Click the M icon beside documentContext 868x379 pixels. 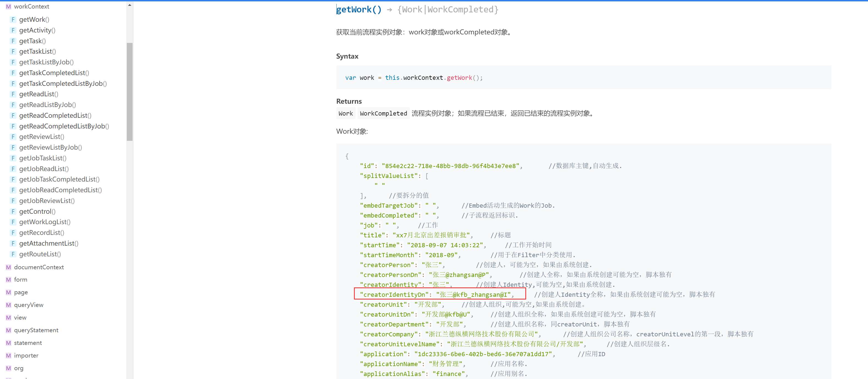9,267
